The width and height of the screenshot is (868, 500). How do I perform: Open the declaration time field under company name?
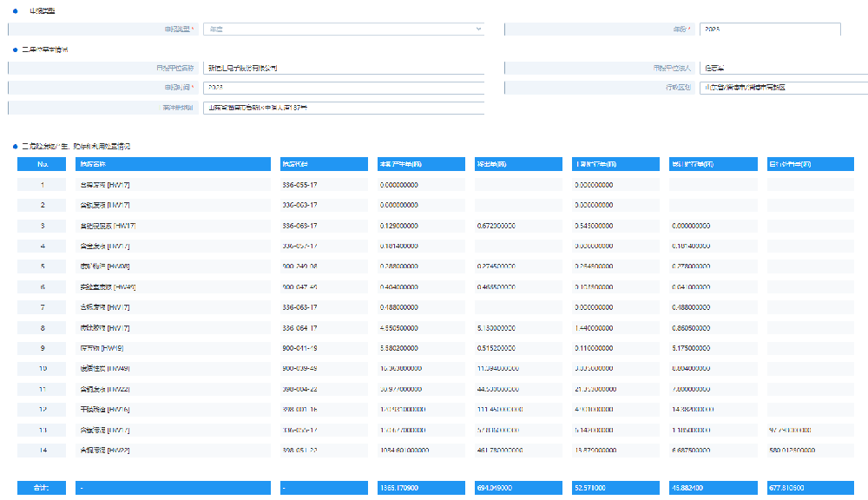point(343,88)
